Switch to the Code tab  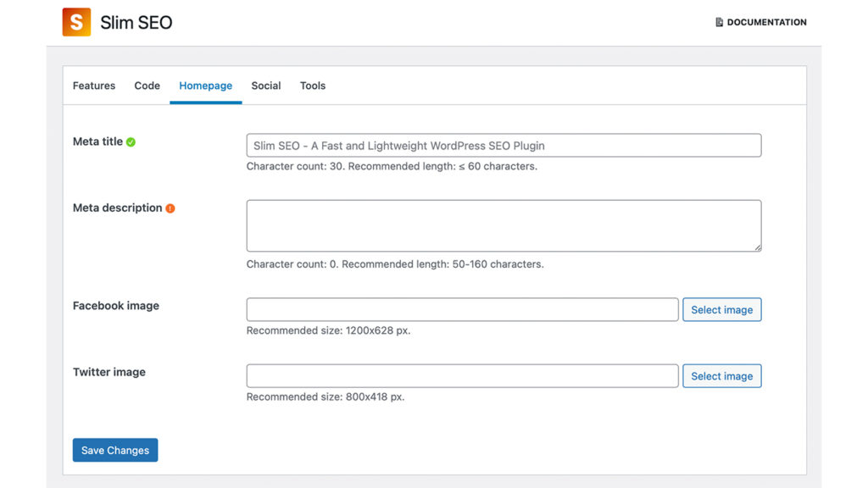click(147, 86)
